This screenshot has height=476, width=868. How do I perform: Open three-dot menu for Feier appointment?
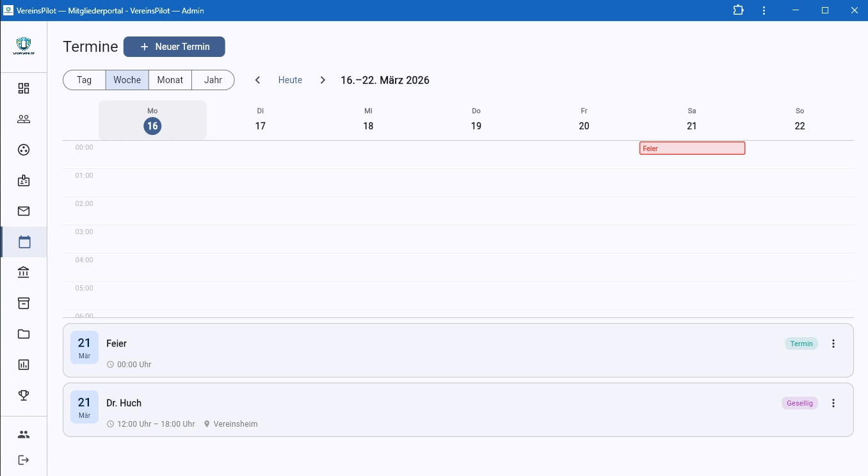point(833,344)
